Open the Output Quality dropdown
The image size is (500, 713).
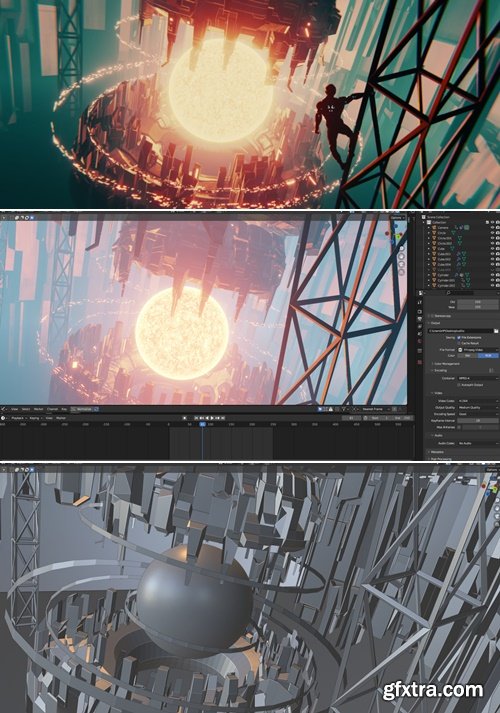[x=478, y=408]
